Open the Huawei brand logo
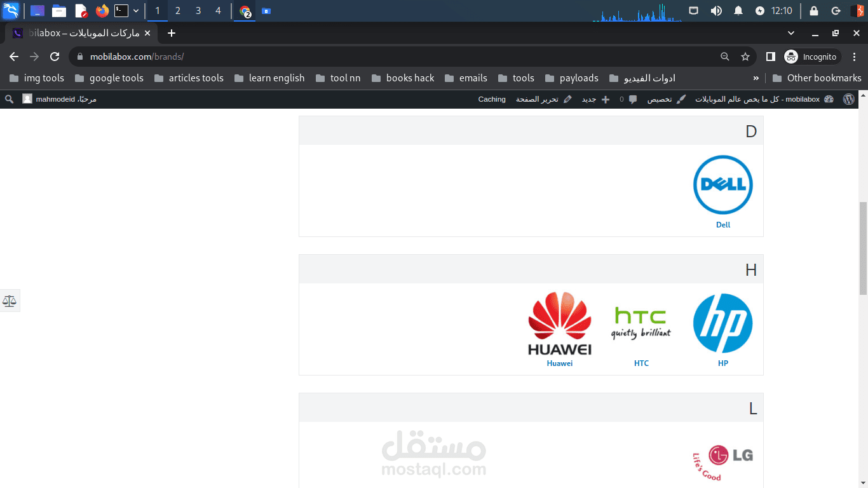 (560, 323)
